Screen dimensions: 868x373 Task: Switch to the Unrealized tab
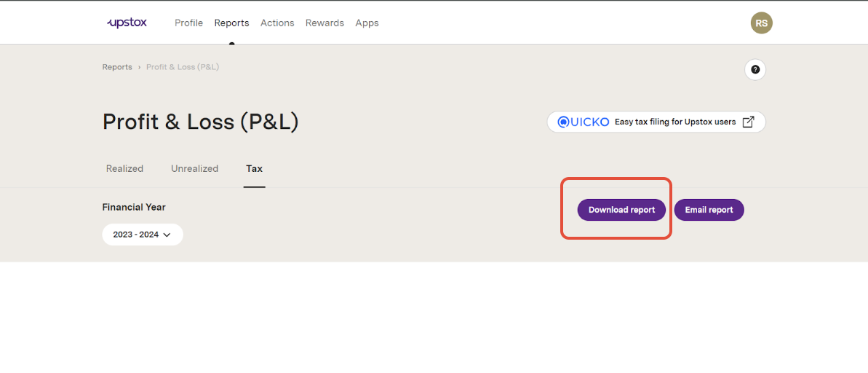point(194,168)
